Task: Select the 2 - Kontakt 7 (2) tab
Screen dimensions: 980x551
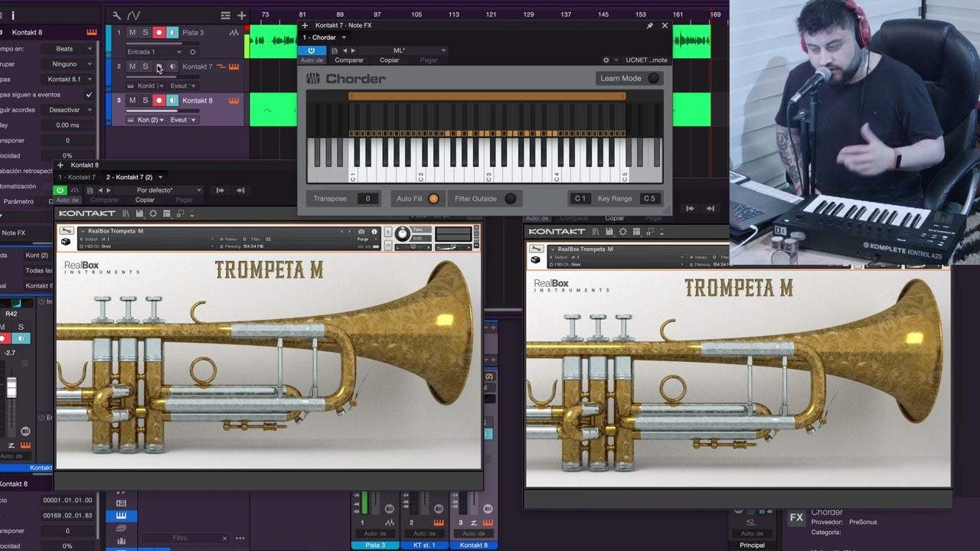Action: pos(129,177)
